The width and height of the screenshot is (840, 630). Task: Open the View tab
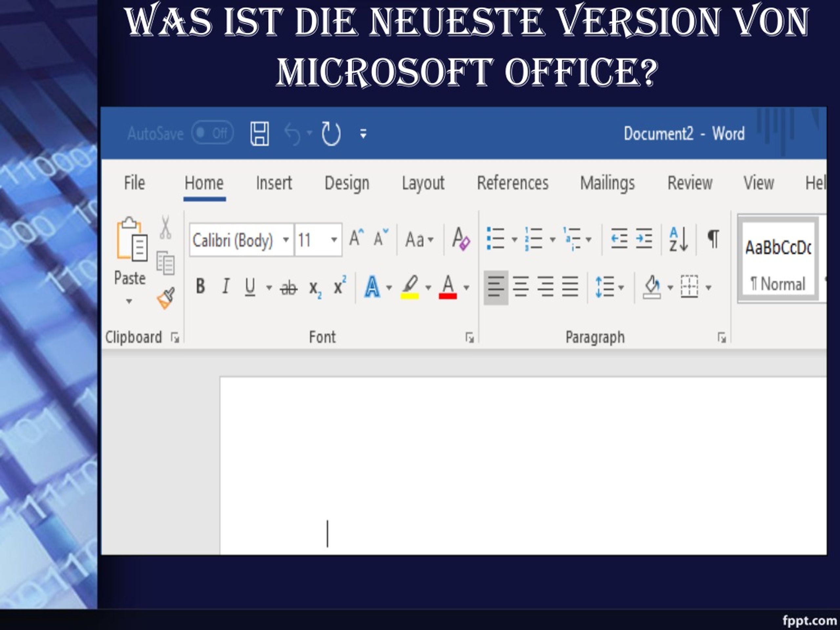(759, 183)
